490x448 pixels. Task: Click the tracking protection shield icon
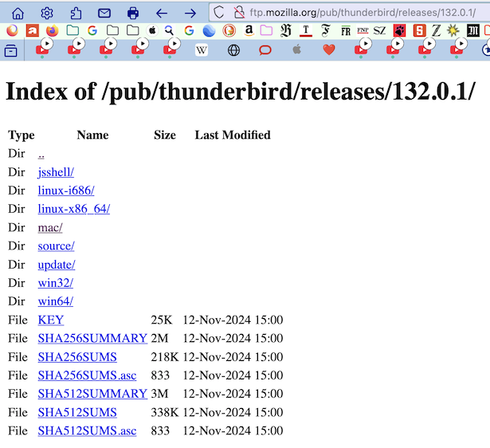pos(219,13)
